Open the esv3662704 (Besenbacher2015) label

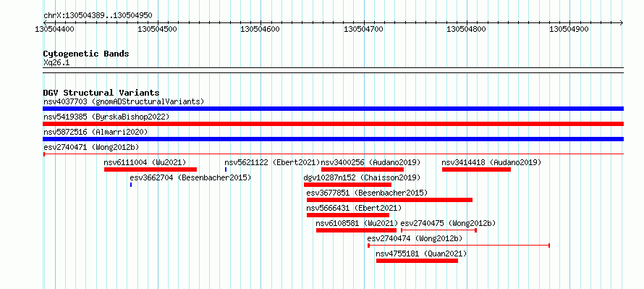click(190, 177)
